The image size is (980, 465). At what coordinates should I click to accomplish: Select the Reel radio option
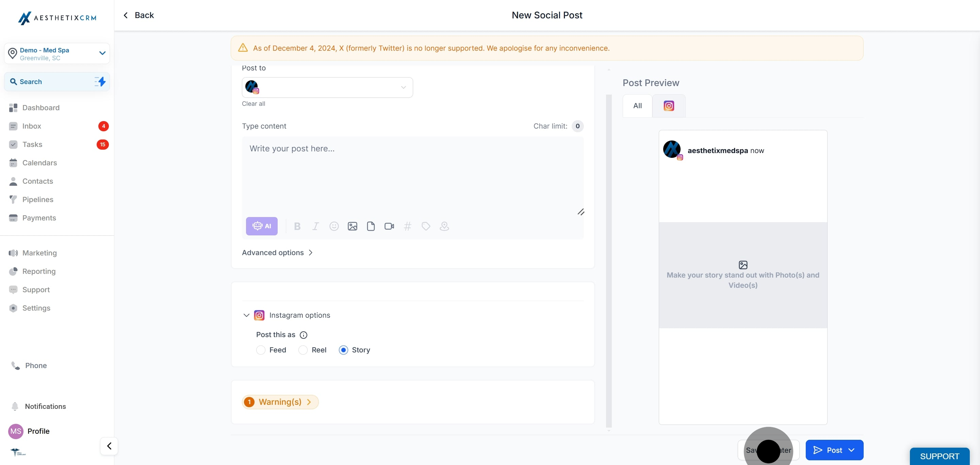(x=303, y=350)
